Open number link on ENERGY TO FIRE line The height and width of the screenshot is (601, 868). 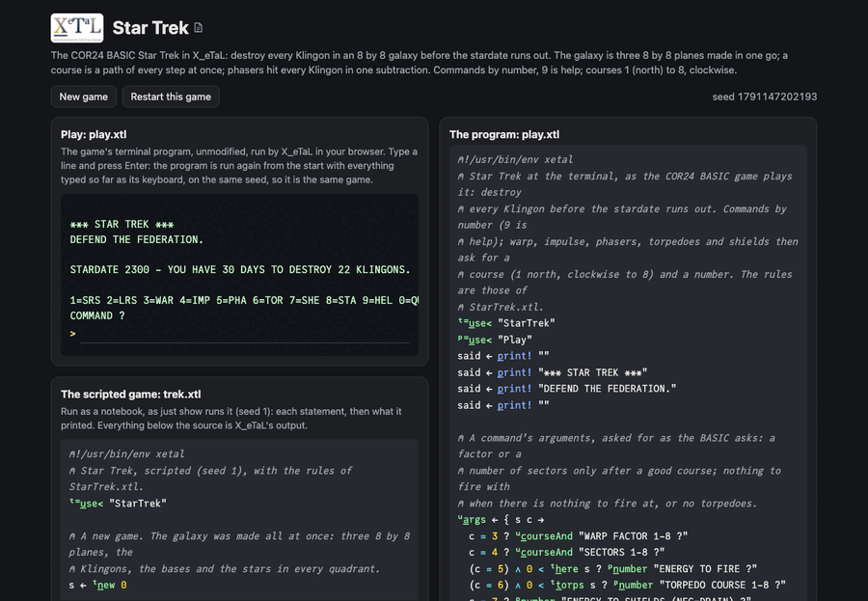pyautogui.click(x=630, y=569)
